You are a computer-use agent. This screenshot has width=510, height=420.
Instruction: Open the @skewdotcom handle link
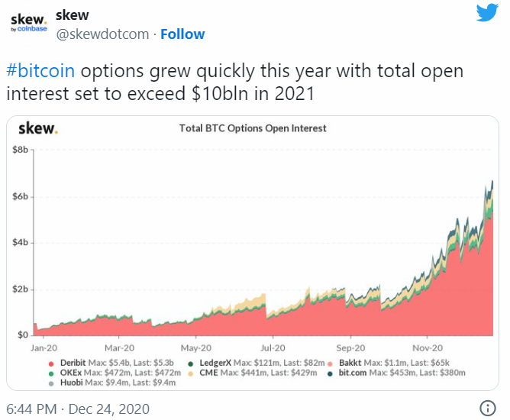(x=103, y=34)
